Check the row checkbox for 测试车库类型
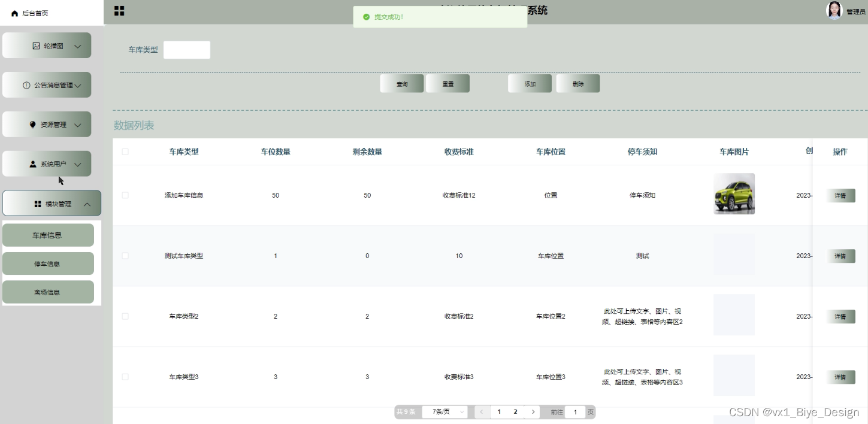 click(x=125, y=256)
